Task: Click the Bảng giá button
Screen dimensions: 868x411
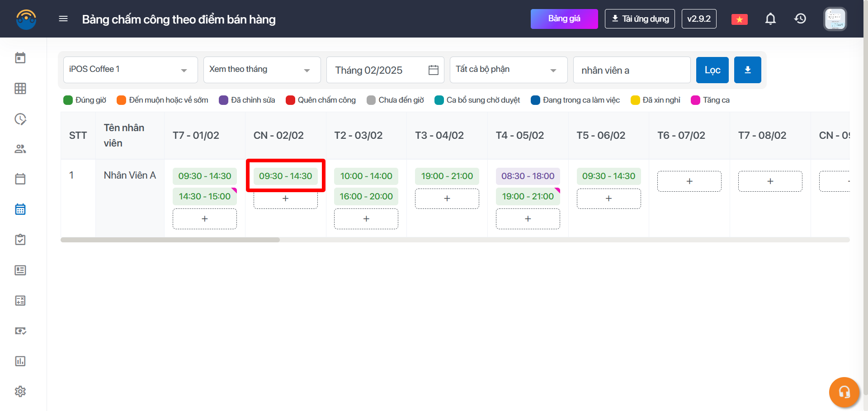Action: pyautogui.click(x=564, y=19)
